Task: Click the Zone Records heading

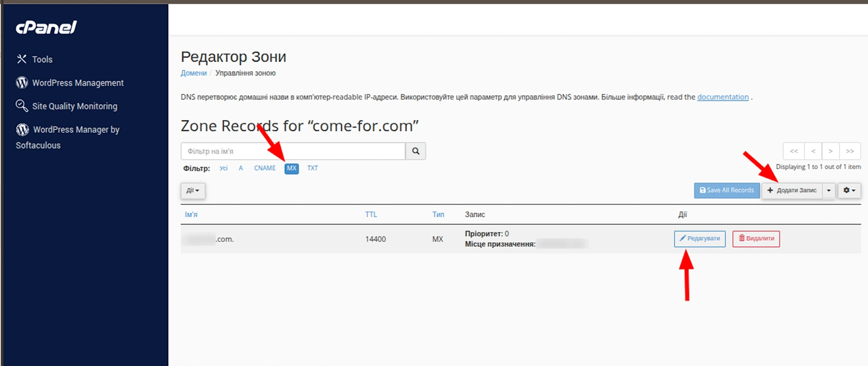Action: 299,126
